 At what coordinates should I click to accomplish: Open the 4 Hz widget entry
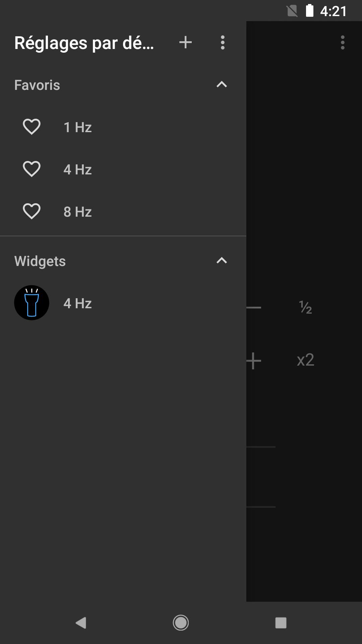pos(123,303)
